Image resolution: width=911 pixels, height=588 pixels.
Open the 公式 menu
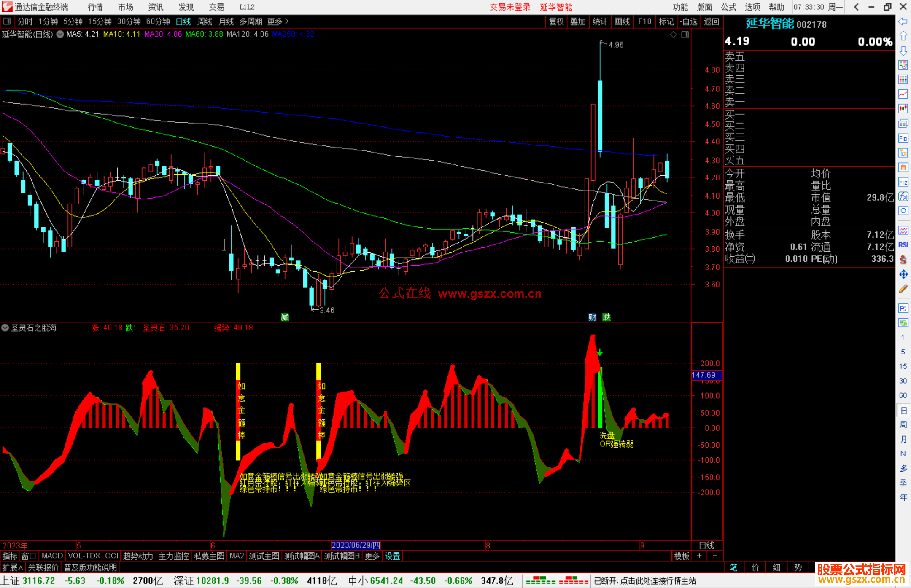click(x=728, y=7)
